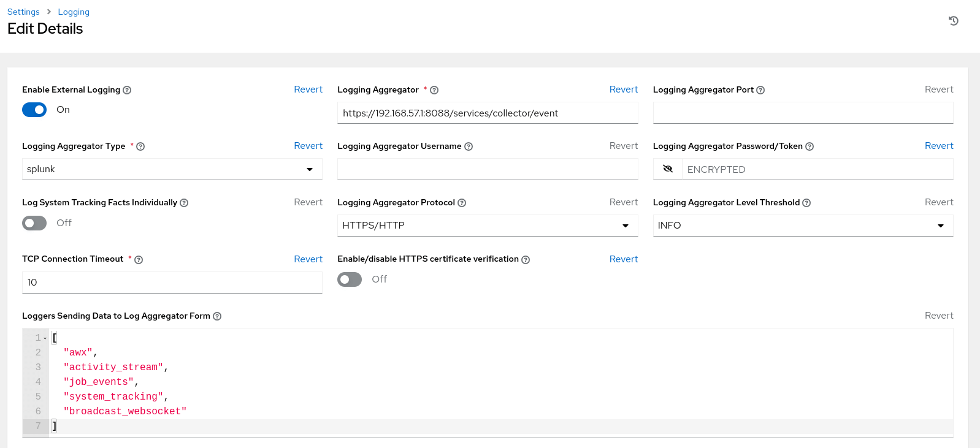Click help icon for TCP Connection Timeout
This screenshot has width=980, height=448.
pyautogui.click(x=139, y=260)
